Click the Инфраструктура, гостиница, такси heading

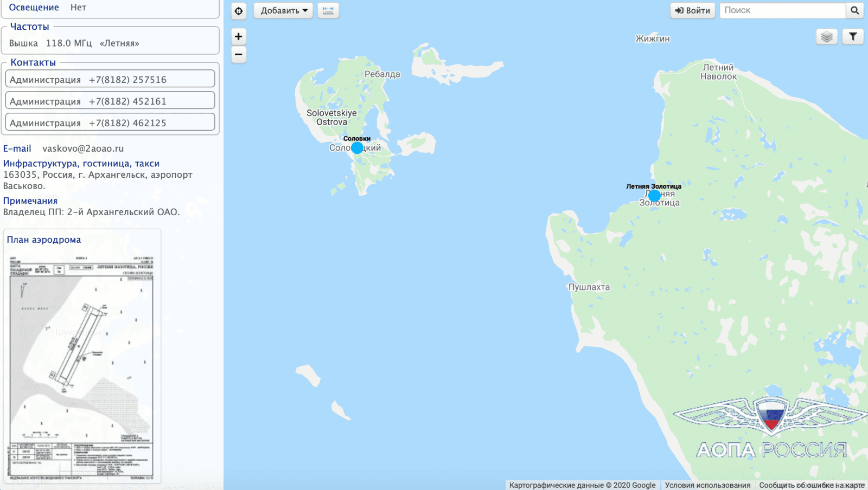click(x=81, y=164)
